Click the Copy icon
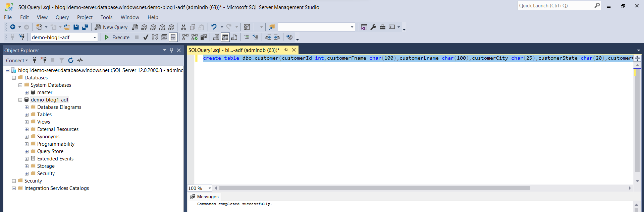Screen dimensions: 644x212 click(193, 27)
